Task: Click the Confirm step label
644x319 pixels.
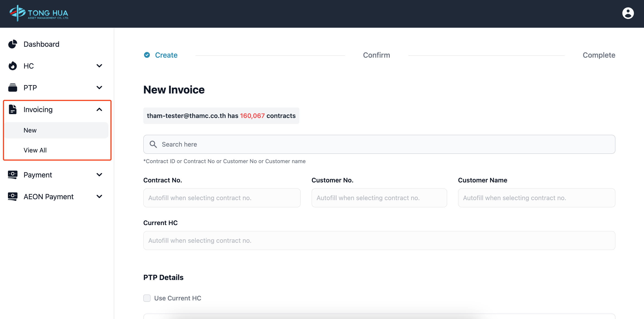Action: (x=376, y=55)
